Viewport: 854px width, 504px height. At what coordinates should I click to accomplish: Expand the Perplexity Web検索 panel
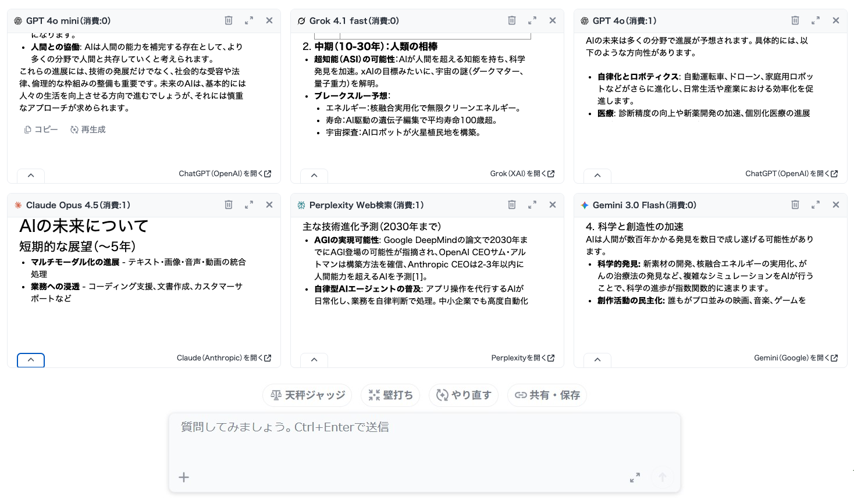[x=532, y=205]
